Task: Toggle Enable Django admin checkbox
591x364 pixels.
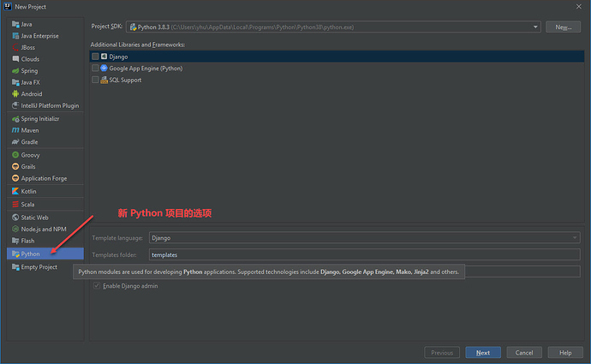Action: (97, 285)
